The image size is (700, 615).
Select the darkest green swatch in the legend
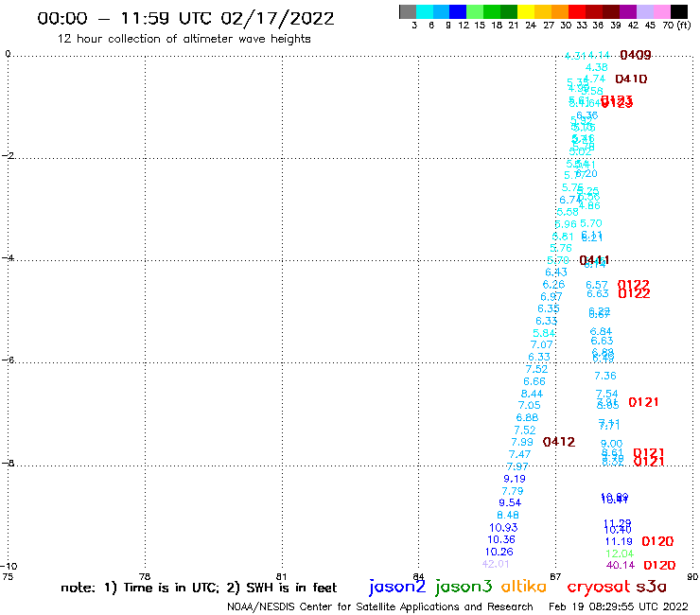(509, 11)
